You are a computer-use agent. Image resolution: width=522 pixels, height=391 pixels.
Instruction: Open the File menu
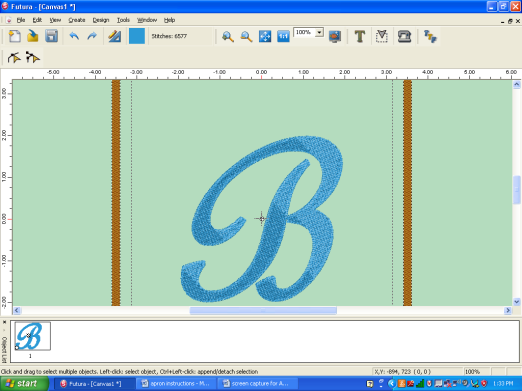[x=21, y=20]
